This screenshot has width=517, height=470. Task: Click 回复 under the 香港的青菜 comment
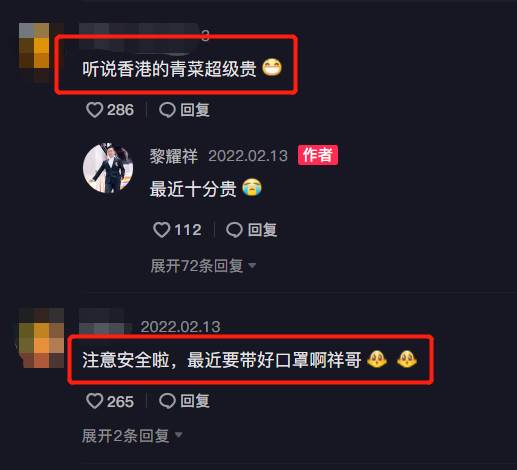pos(195,110)
